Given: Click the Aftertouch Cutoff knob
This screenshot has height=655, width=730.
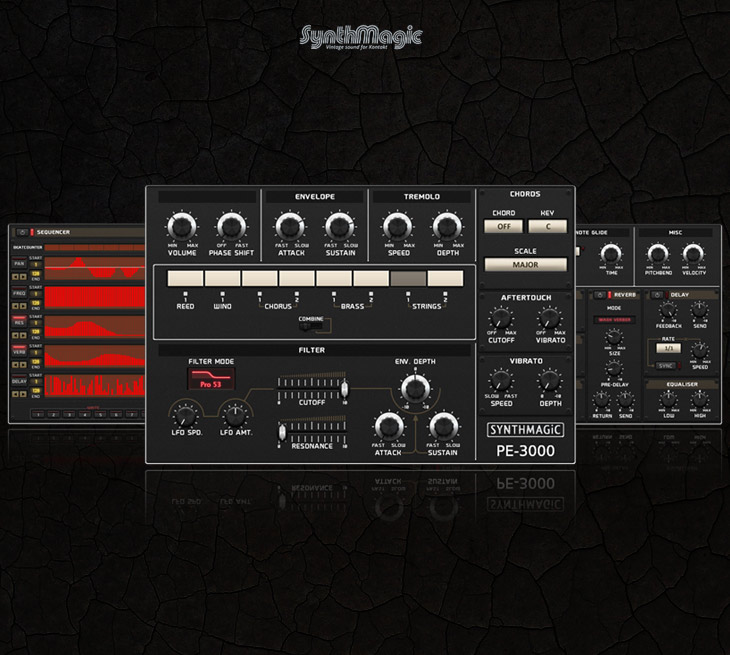Looking at the screenshot, I should pyautogui.click(x=501, y=319).
